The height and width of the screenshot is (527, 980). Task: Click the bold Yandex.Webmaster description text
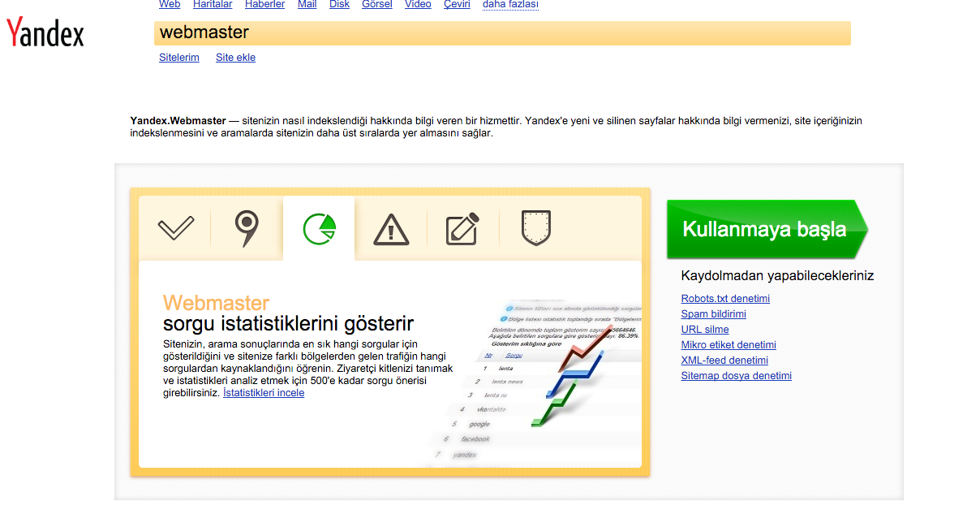pyautogui.click(x=178, y=121)
